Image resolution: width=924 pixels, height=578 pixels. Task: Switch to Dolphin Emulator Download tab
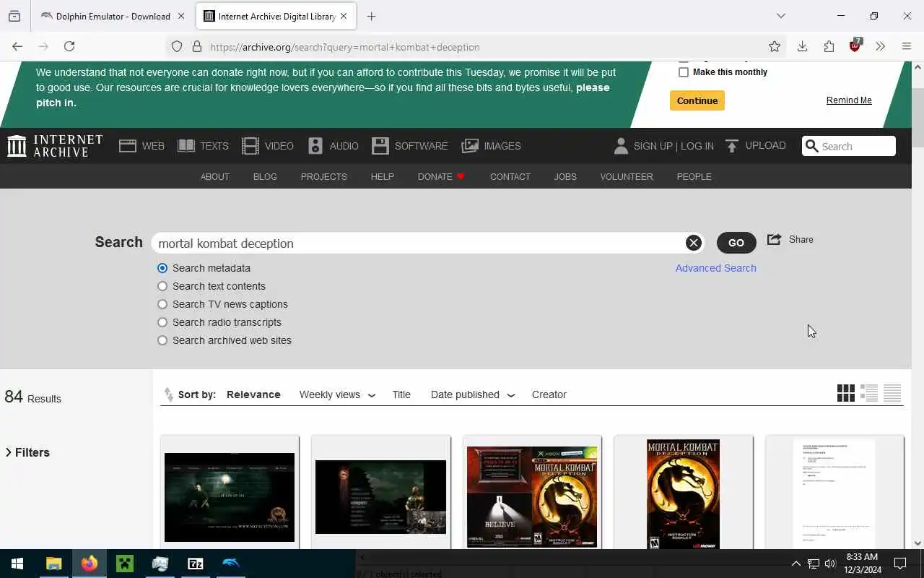click(x=113, y=16)
